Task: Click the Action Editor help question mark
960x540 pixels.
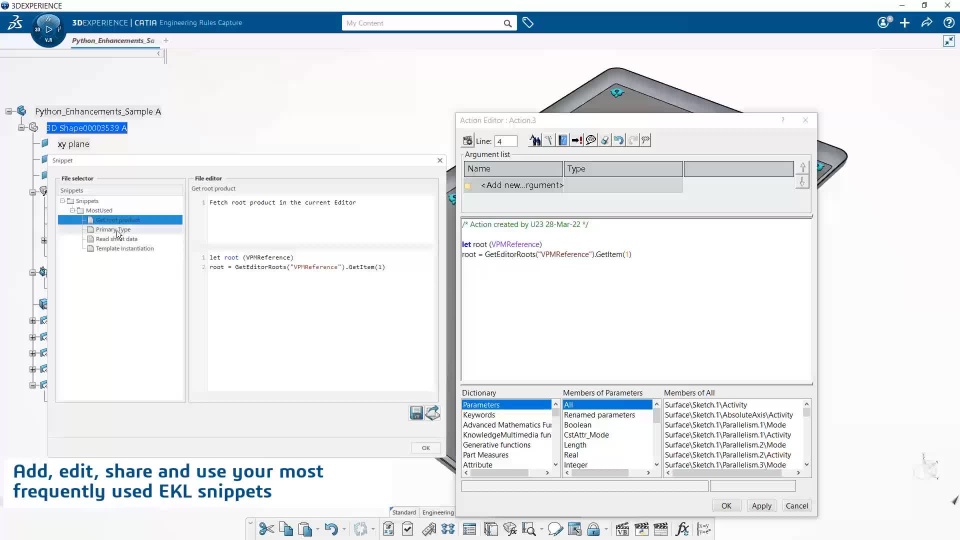Action: click(782, 120)
